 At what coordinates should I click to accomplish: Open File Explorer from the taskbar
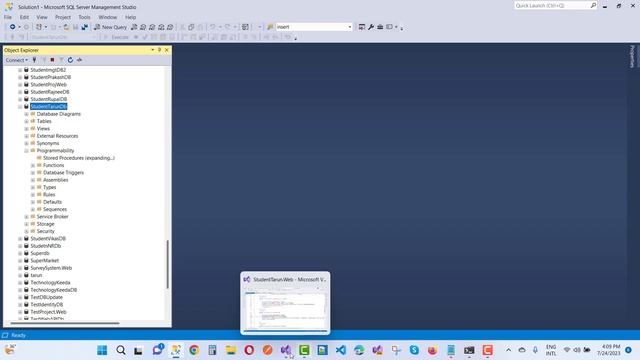click(x=231, y=350)
